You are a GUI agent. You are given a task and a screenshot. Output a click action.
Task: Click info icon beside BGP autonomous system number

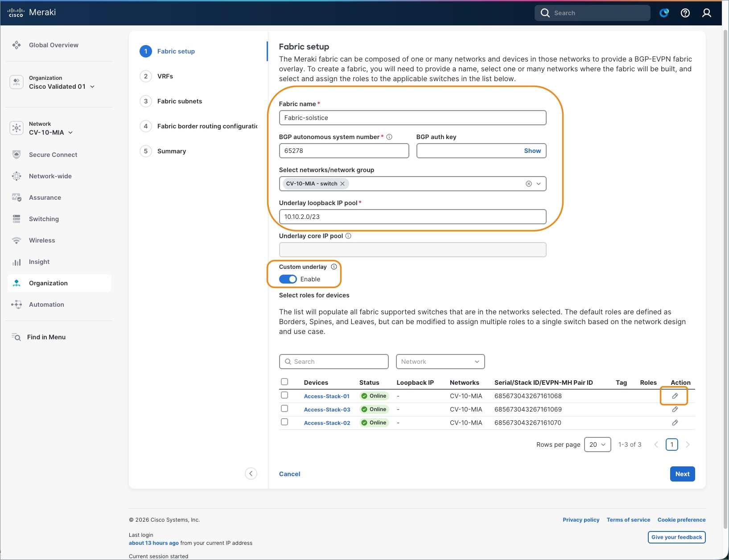click(x=389, y=137)
